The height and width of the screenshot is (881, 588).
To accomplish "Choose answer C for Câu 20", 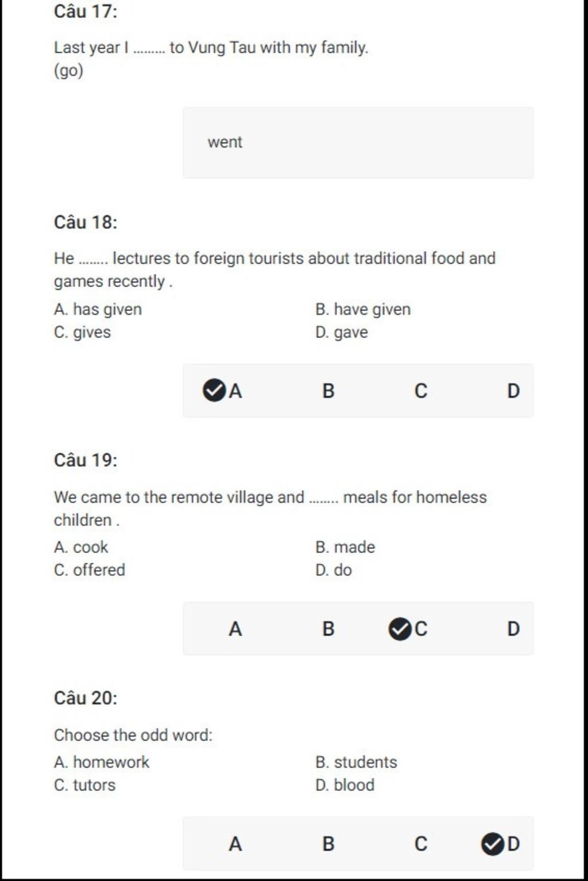I will (421, 844).
